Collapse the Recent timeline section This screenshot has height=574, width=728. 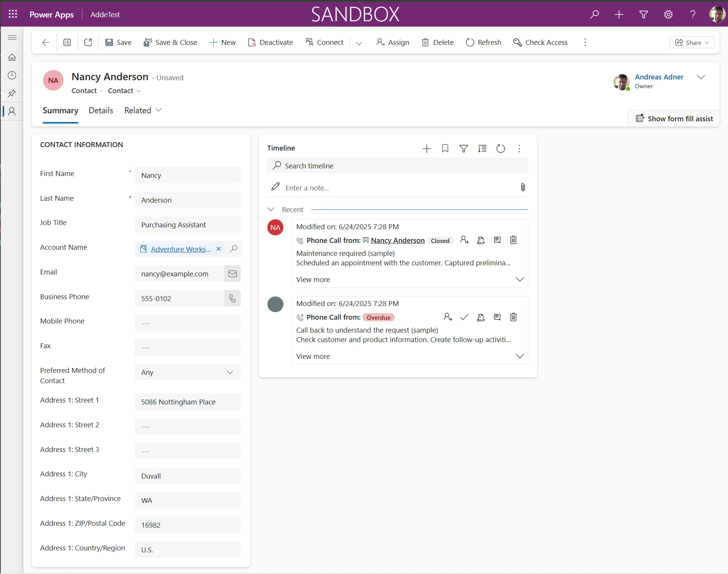pos(271,209)
